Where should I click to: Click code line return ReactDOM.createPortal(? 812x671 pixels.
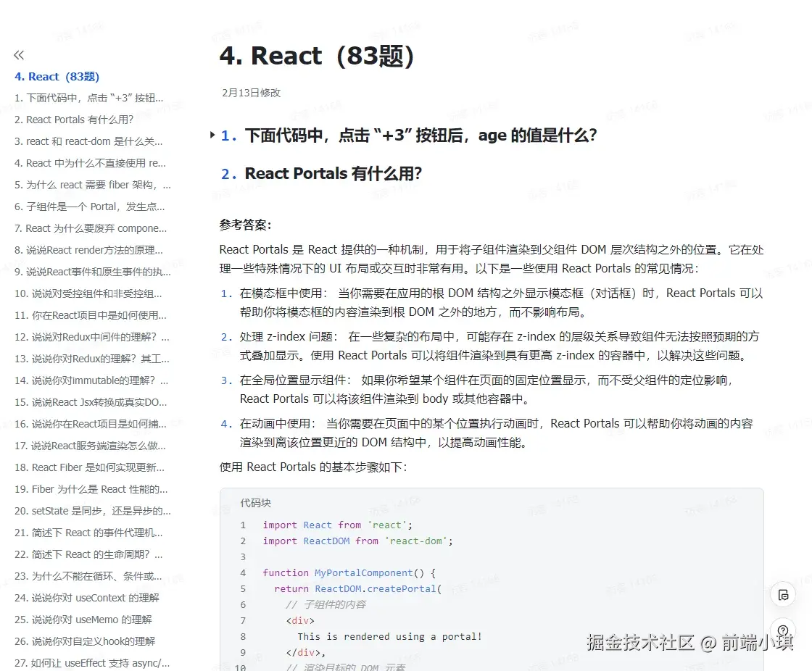click(357, 588)
